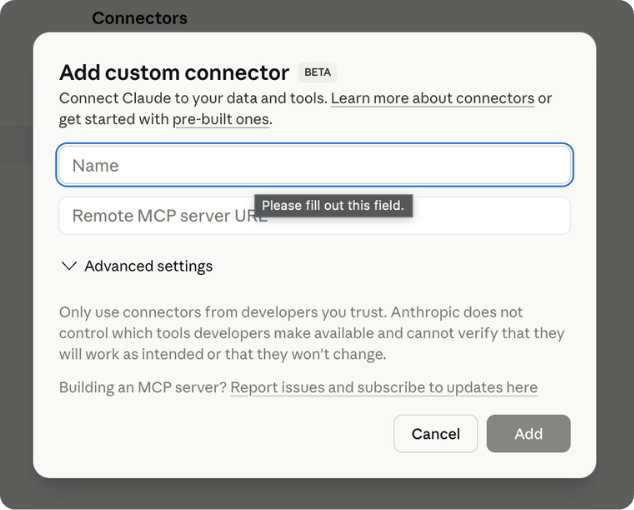This screenshot has height=510, width=634.
Task: Follow the pre-built ones link
Action: tap(221, 119)
